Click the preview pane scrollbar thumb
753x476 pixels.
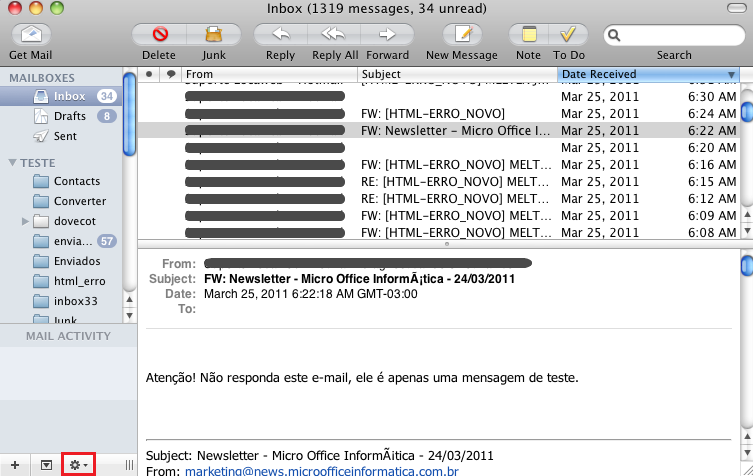[x=747, y=266]
